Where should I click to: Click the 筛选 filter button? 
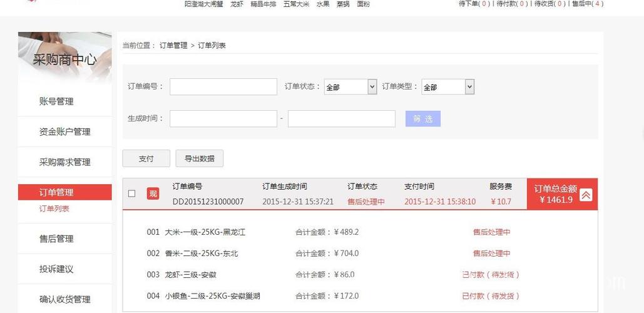[423, 119]
